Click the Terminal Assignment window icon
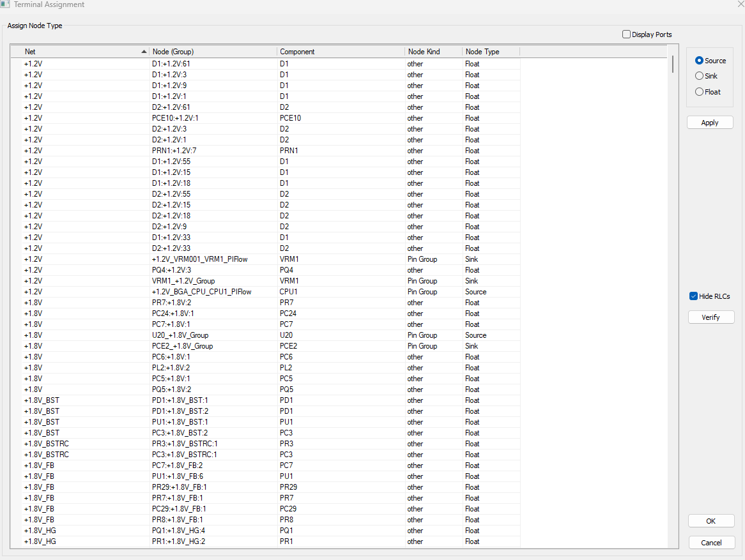Viewport: 745px width, 560px height. pyautogui.click(x=6, y=4)
